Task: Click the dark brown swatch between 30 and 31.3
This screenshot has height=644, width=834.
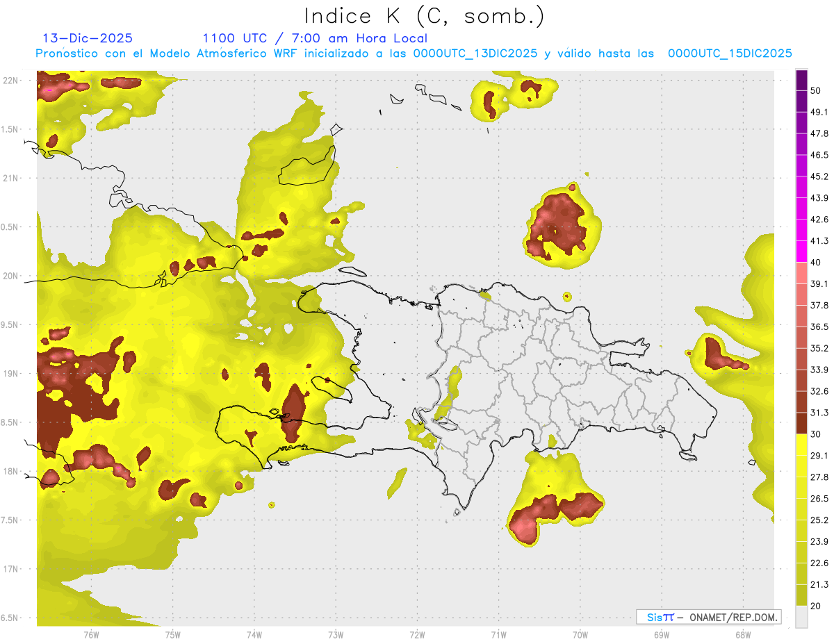Action: 801,423
